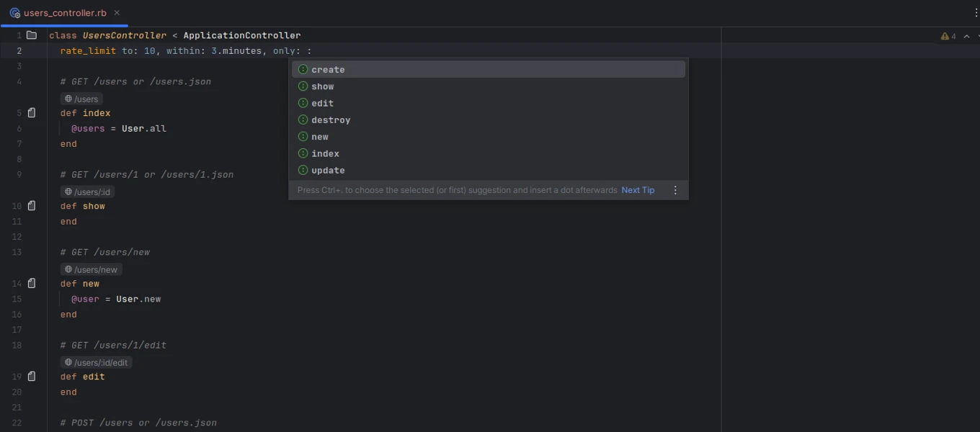Click line number 12 in the gutter
980x432 pixels.
tap(17, 237)
